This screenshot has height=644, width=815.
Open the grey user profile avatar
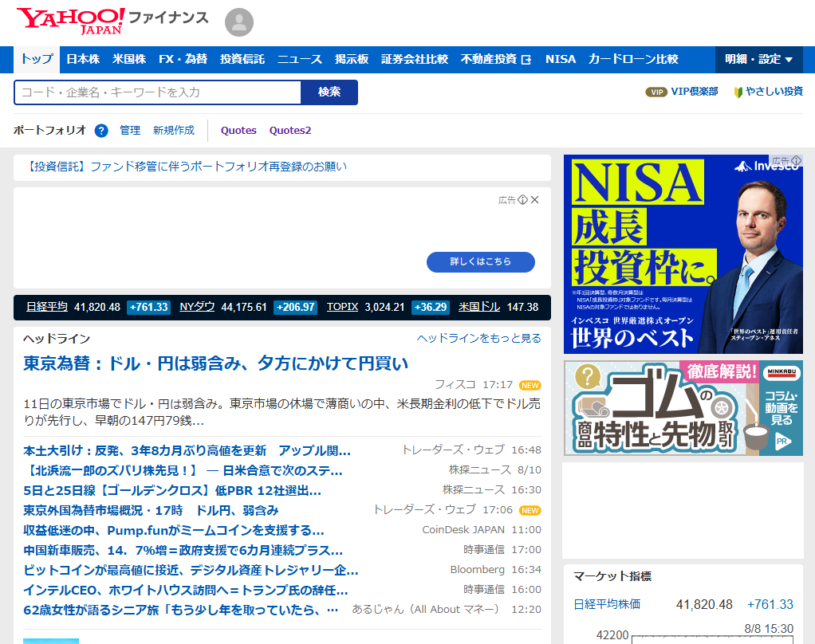239,22
